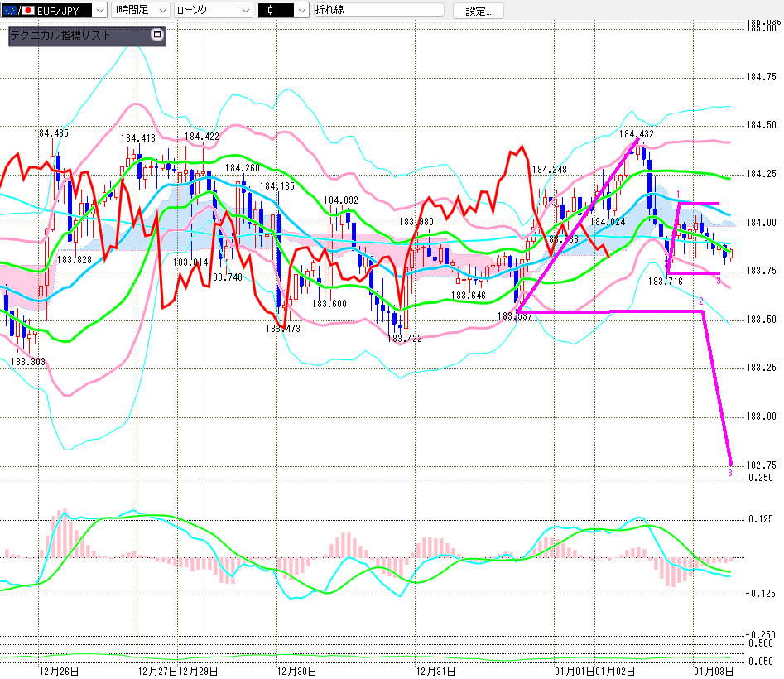
Task: Open the ローソク chart type dropdown
Action: click(x=244, y=11)
